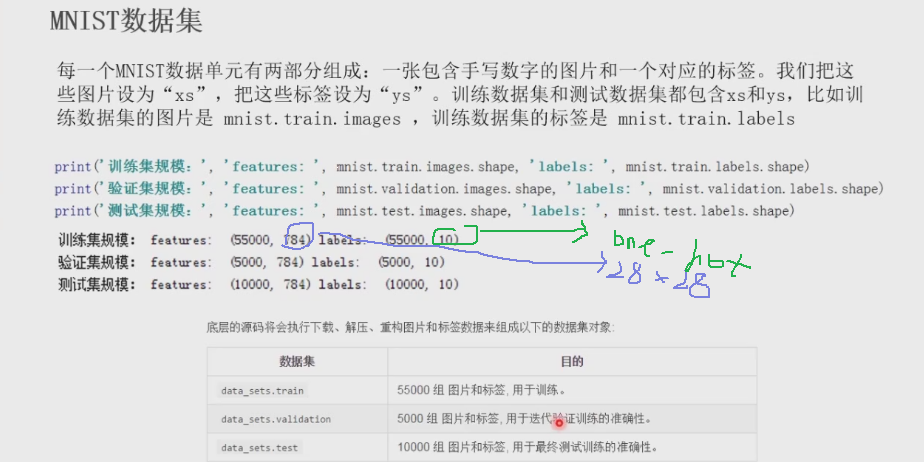
Task: Click the code string '验证集规模:' in the second print line
Action: (x=153, y=189)
